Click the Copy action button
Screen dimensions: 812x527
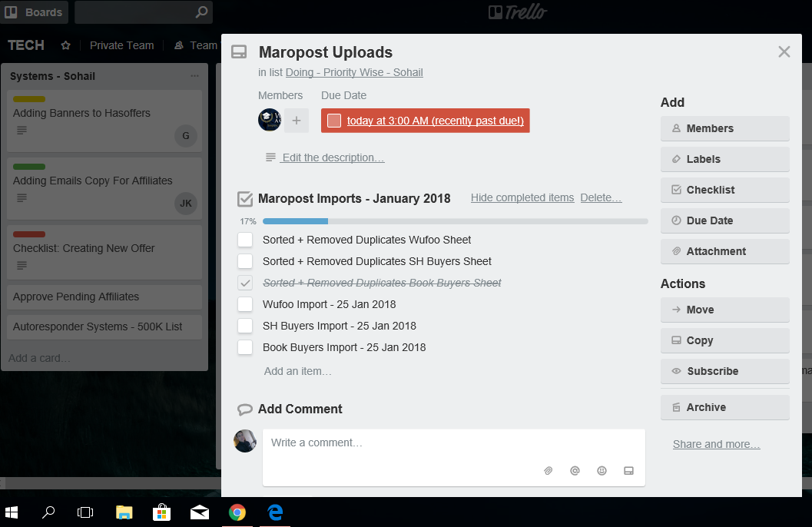[x=725, y=340]
